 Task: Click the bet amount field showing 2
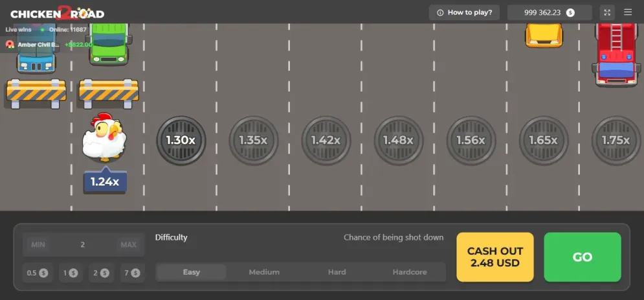(83, 244)
